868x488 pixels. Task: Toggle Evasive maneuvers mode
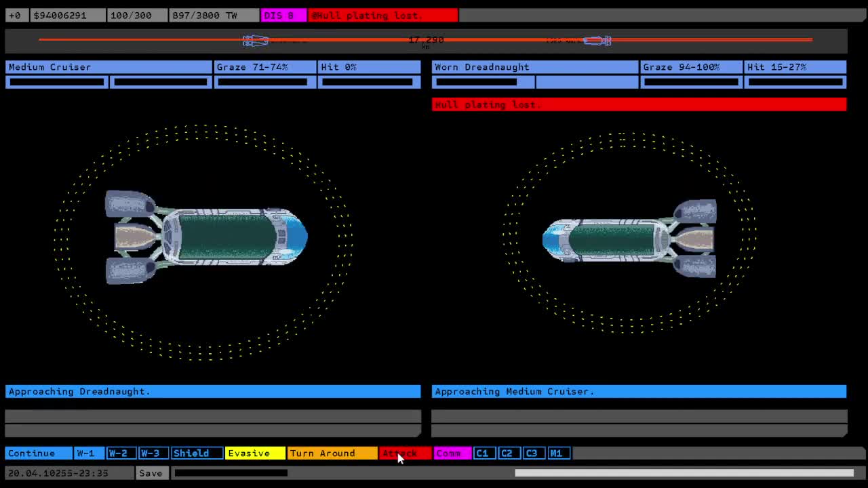254,453
